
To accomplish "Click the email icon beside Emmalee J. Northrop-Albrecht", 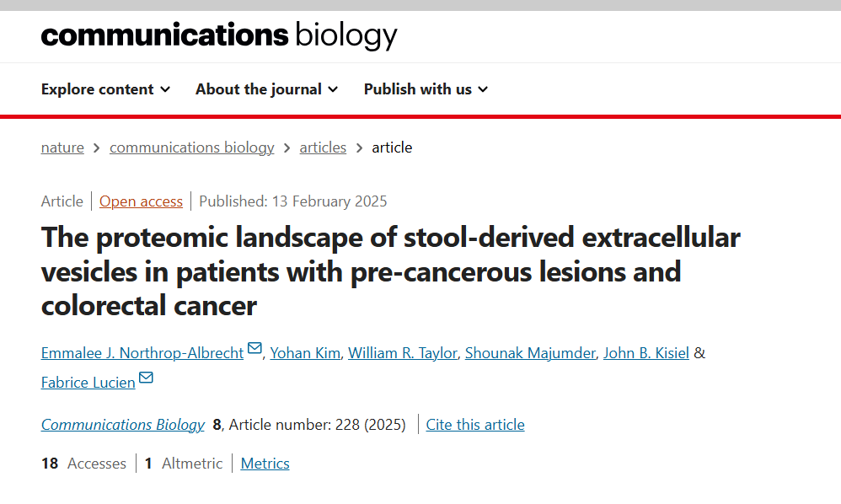I will pyautogui.click(x=254, y=349).
